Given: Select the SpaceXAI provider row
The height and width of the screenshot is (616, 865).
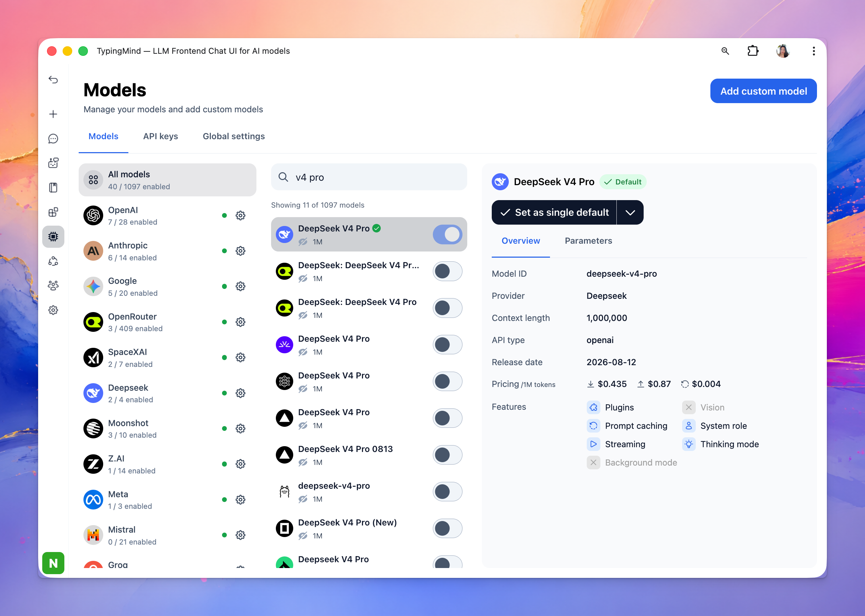Looking at the screenshot, I should [x=168, y=358].
